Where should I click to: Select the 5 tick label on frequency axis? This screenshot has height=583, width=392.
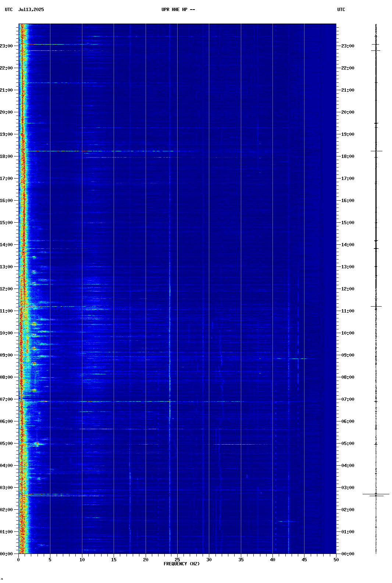pos(50,560)
